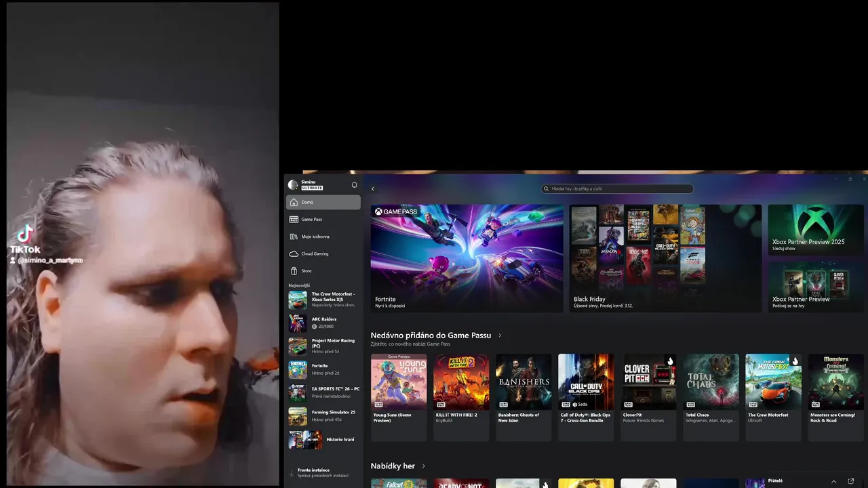Click the Store shopping bag icon
This screenshot has width=868, height=488.
click(x=294, y=270)
